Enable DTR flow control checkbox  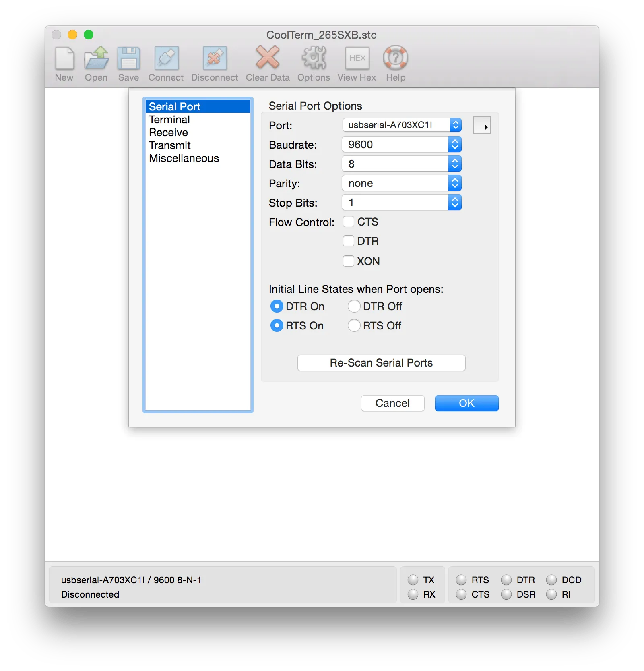coord(349,241)
